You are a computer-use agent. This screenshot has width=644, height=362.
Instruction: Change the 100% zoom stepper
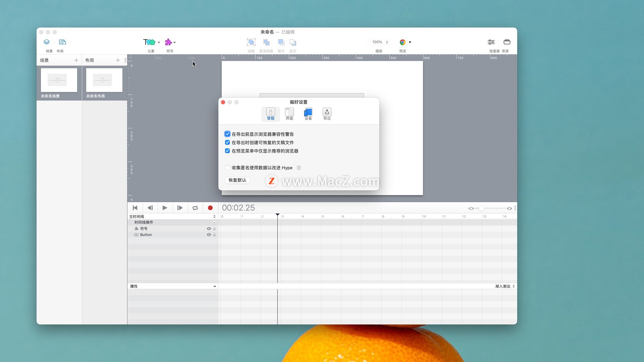pos(387,42)
